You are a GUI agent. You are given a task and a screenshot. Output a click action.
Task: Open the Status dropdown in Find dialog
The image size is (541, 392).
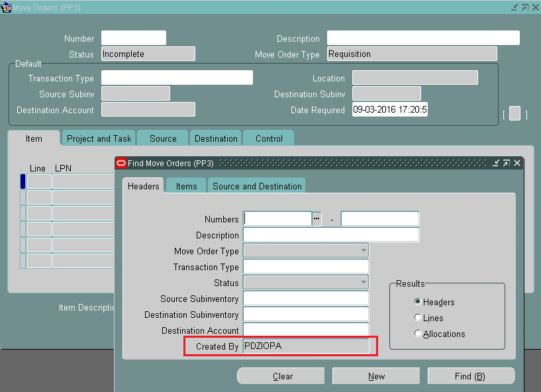click(363, 283)
